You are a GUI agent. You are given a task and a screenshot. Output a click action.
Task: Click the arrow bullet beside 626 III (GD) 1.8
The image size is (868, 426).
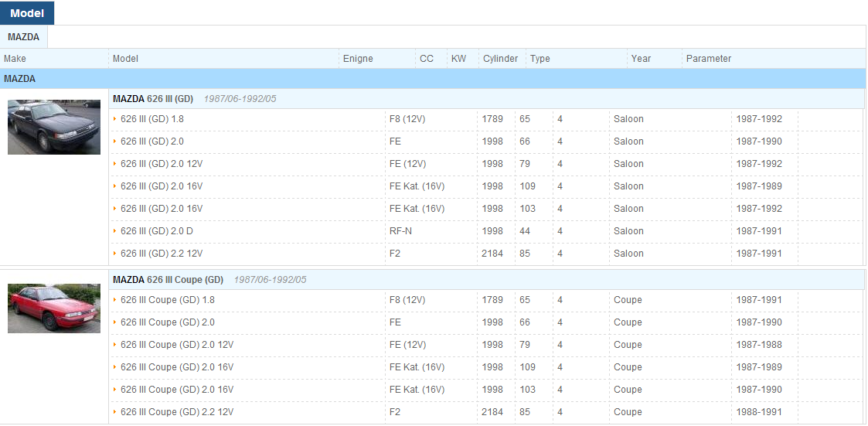[x=115, y=118]
